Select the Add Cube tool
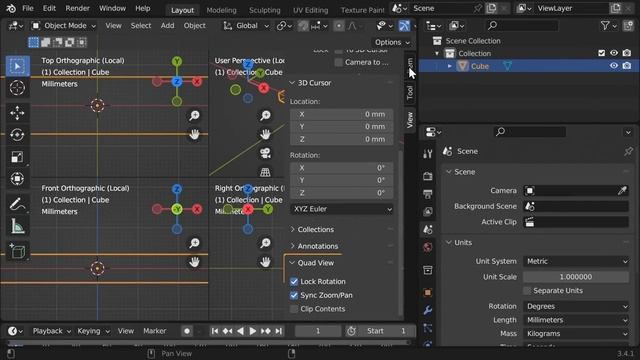Screen dimensions: 640x360 tap(17, 251)
